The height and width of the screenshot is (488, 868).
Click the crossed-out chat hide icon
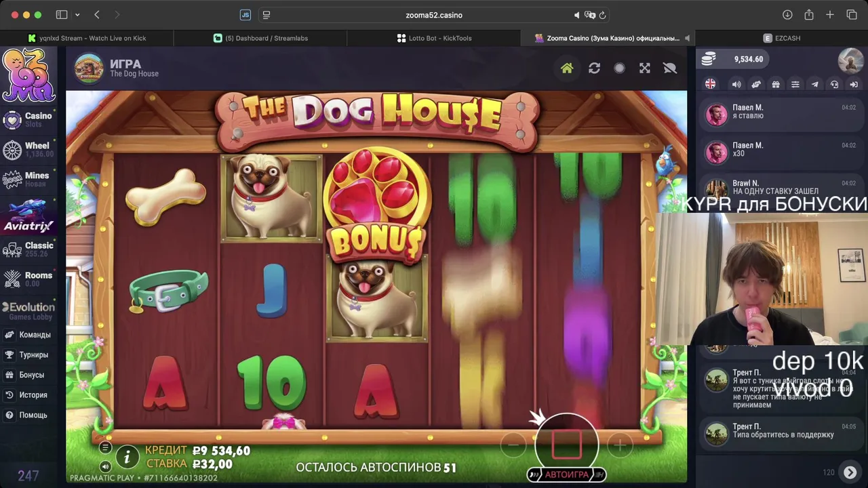click(x=670, y=68)
